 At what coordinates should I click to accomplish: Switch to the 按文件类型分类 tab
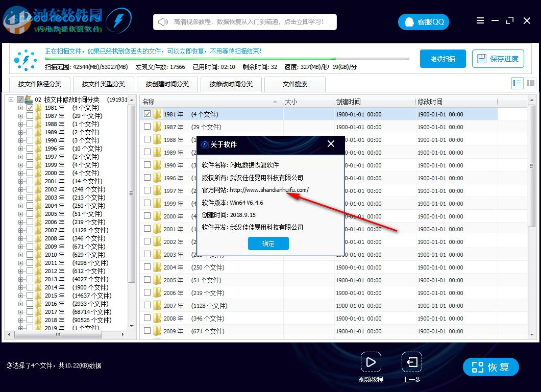coord(104,84)
